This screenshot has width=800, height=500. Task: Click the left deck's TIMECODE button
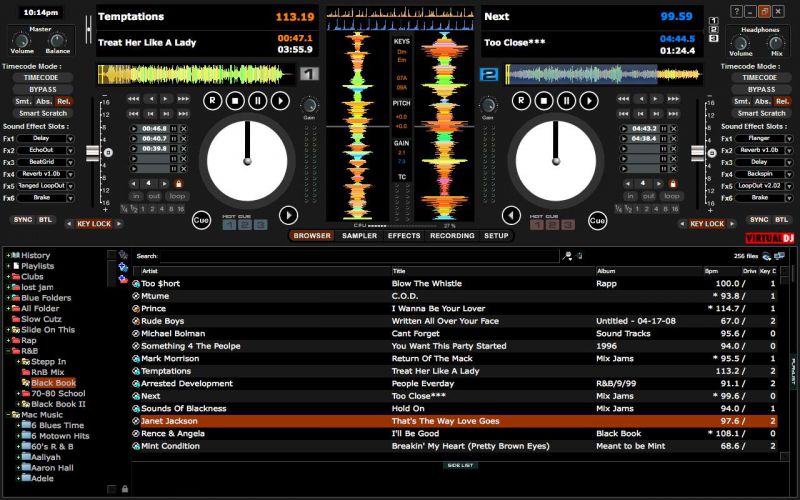42,78
